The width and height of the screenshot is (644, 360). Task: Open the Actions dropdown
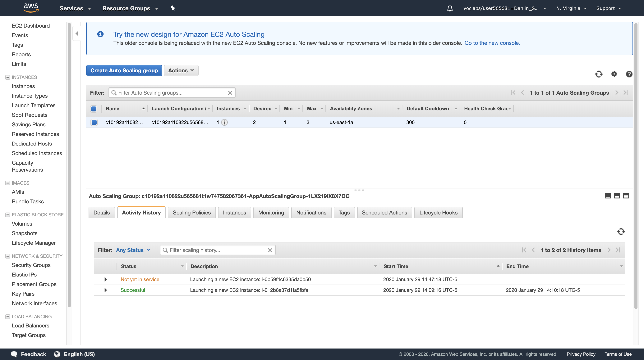pyautogui.click(x=181, y=70)
